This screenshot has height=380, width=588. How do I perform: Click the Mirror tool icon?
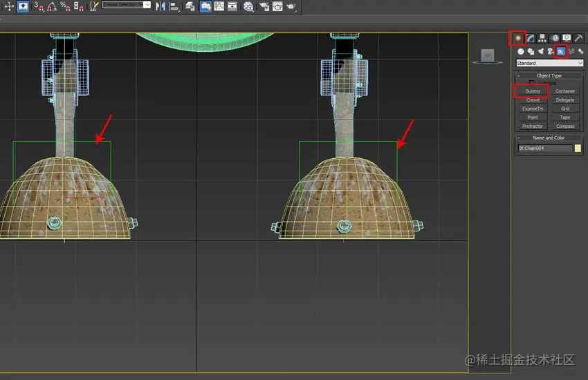(x=160, y=6)
